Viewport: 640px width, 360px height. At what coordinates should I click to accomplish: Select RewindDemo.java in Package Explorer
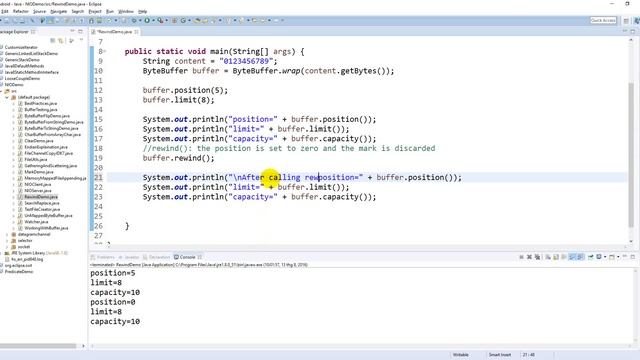click(40, 197)
